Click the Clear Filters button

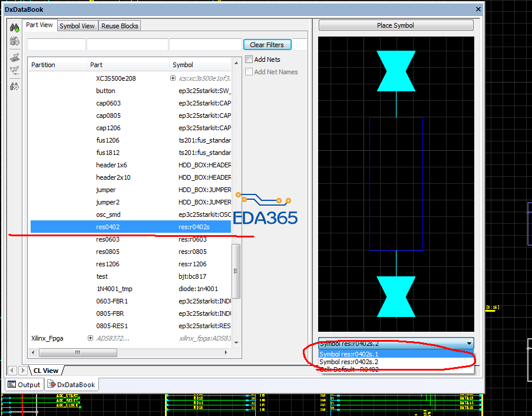267,45
